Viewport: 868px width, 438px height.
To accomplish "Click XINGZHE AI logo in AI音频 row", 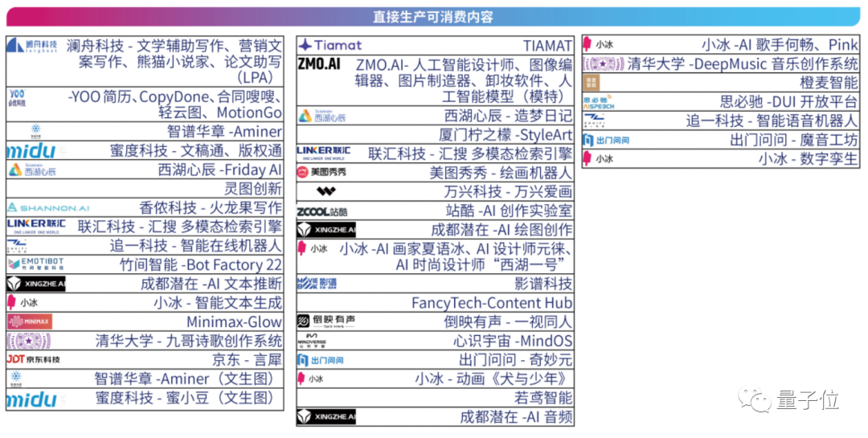I will tap(326, 416).
